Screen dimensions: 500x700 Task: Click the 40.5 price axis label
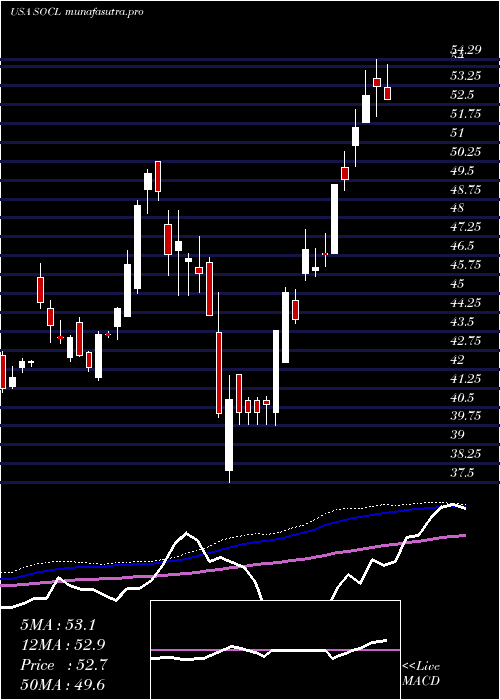(x=461, y=397)
